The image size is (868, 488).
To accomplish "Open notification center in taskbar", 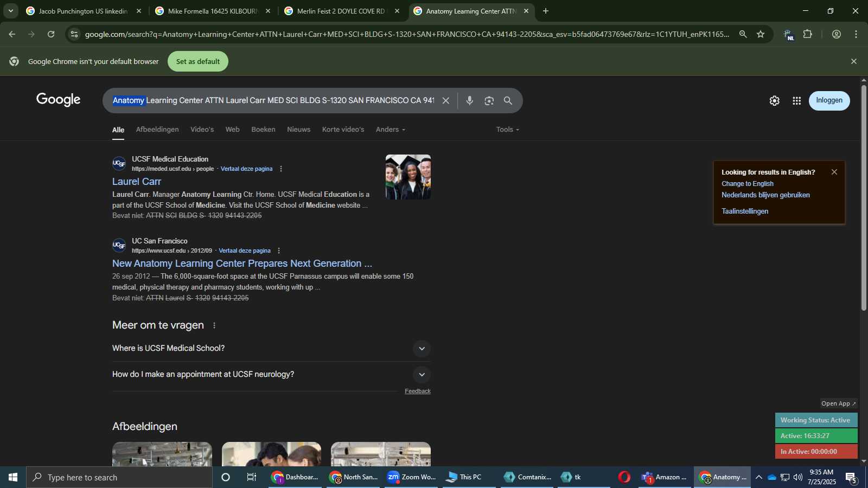I will click(x=851, y=477).
